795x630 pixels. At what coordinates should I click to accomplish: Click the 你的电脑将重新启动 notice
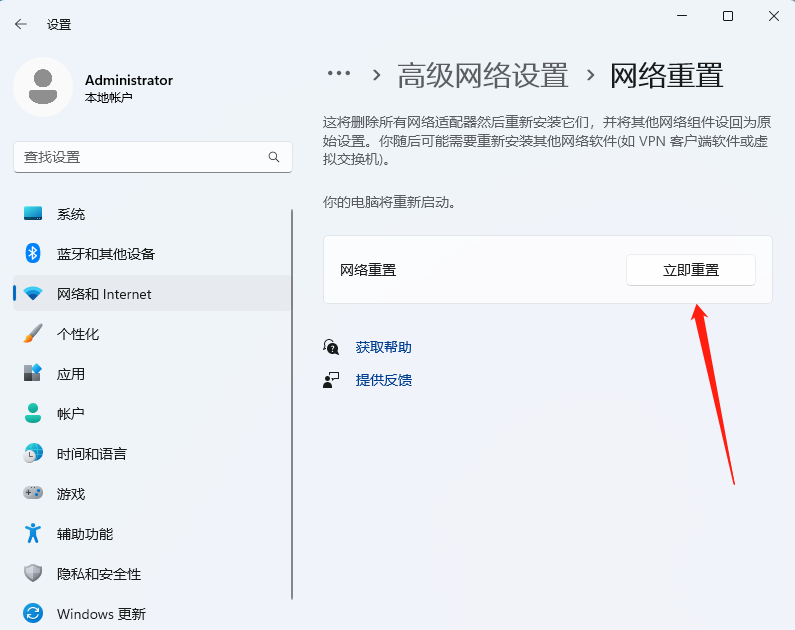[x=389, y=202]
